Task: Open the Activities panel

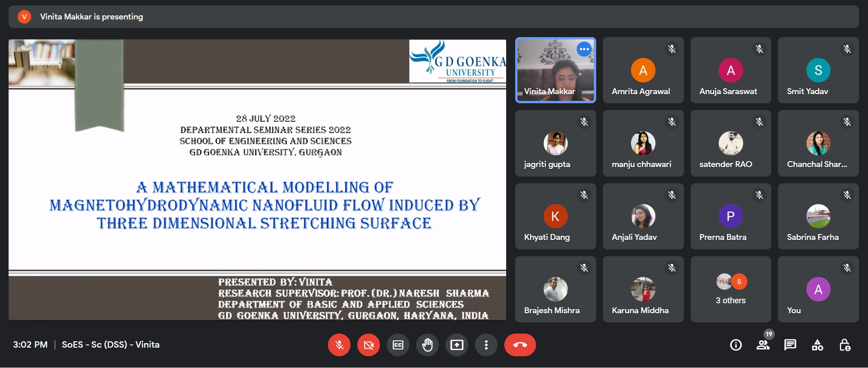Action: coord(817,345)
